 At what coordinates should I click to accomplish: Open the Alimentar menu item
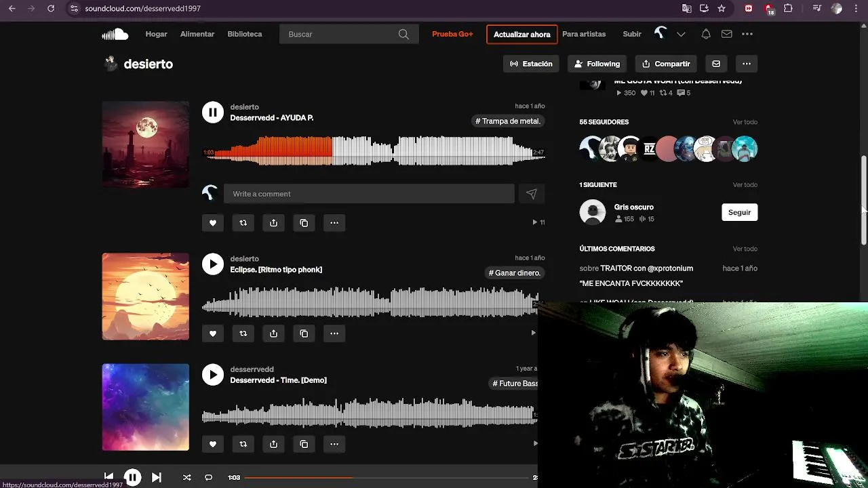[x=197, y=34]
